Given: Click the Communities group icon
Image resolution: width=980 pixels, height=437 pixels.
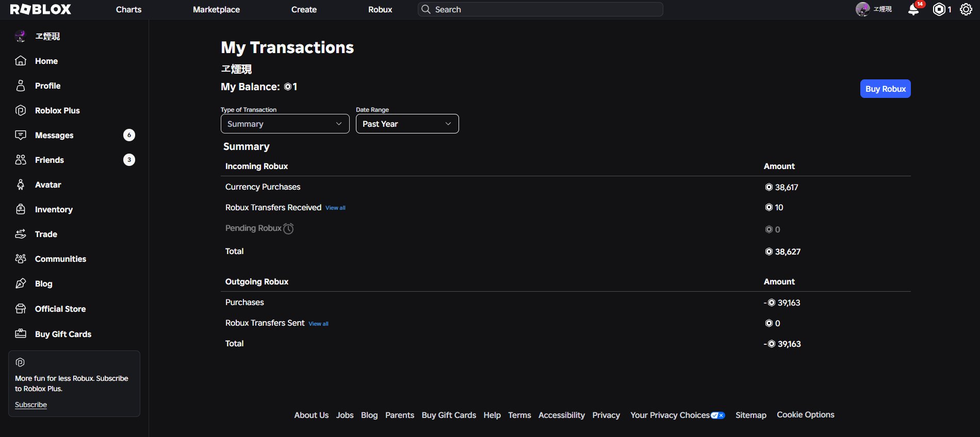Looking at the screenshot, I should [x=21, y=259].
